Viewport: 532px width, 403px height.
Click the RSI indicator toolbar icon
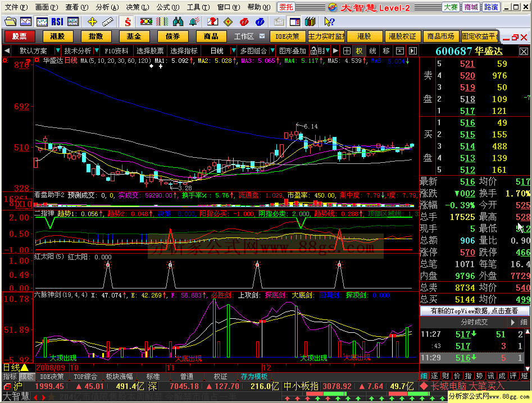point(57,22)
